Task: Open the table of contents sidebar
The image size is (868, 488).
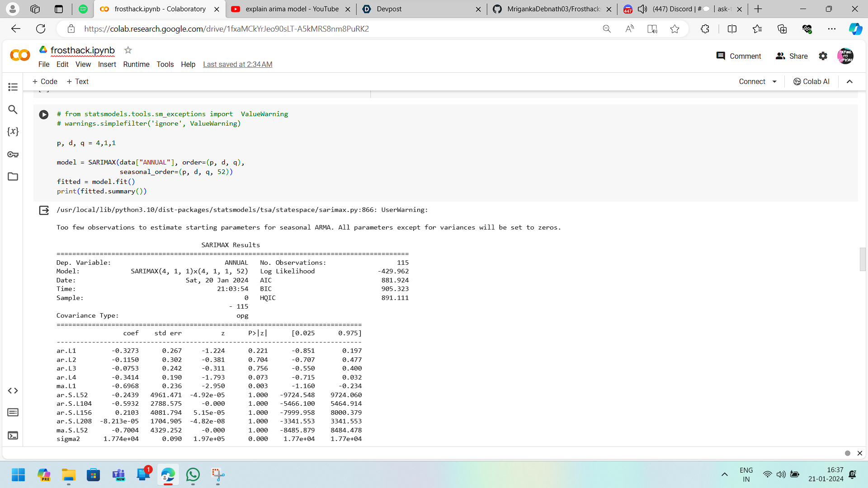Action: click(13, 87)
